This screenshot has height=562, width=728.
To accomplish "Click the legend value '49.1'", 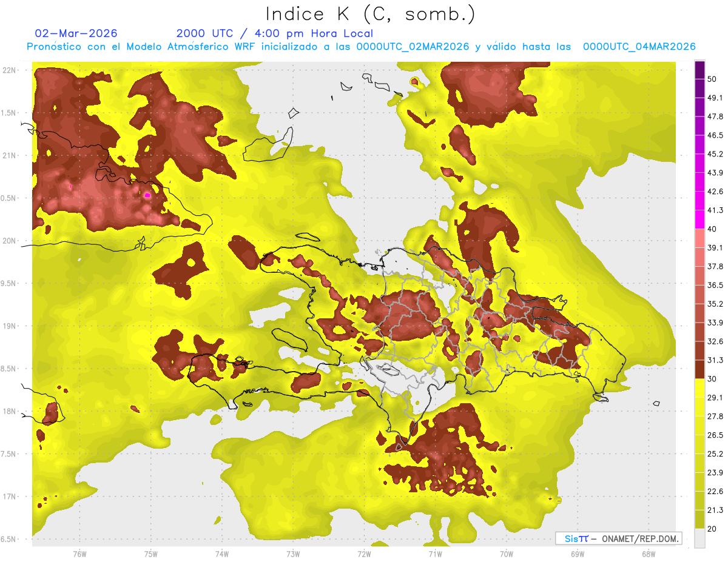I will tap(715, 98).
